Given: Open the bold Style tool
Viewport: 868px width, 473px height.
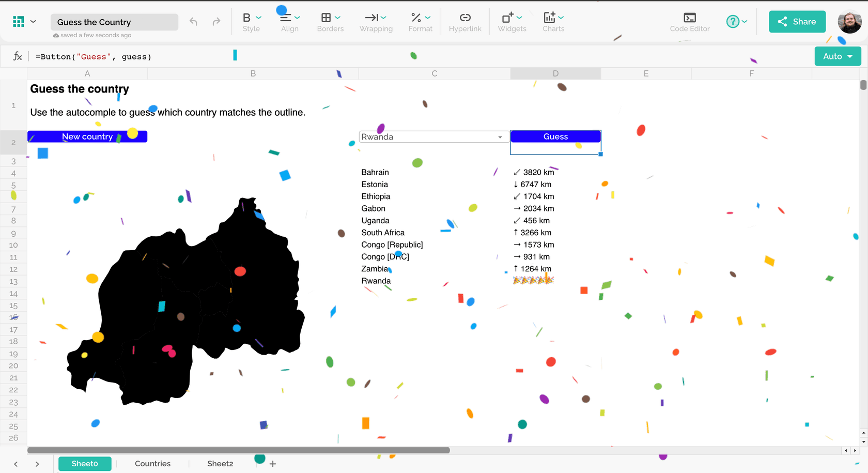Looking at the screenshot, I should (246, 18).
